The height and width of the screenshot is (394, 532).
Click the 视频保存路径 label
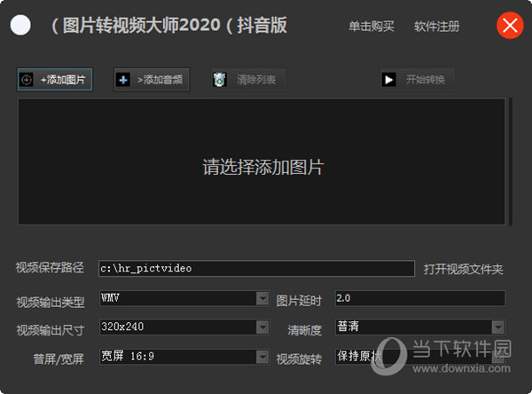pyautogui.click(x=50, y=267)
